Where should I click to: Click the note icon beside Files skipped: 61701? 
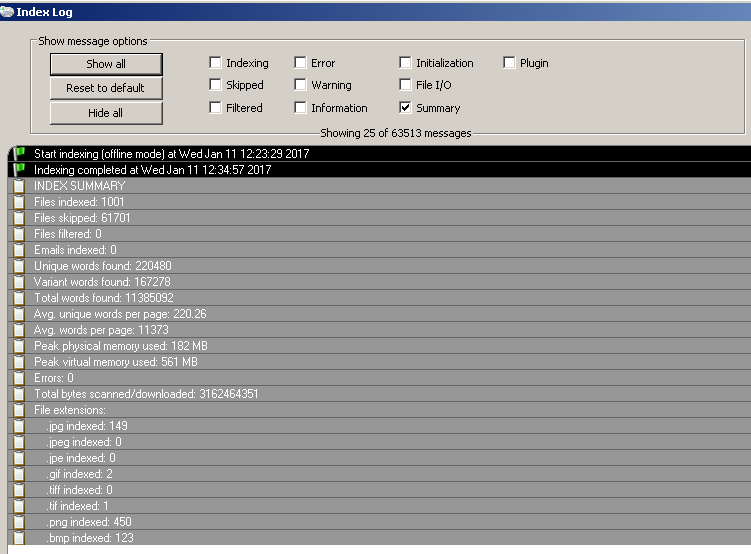18,218
